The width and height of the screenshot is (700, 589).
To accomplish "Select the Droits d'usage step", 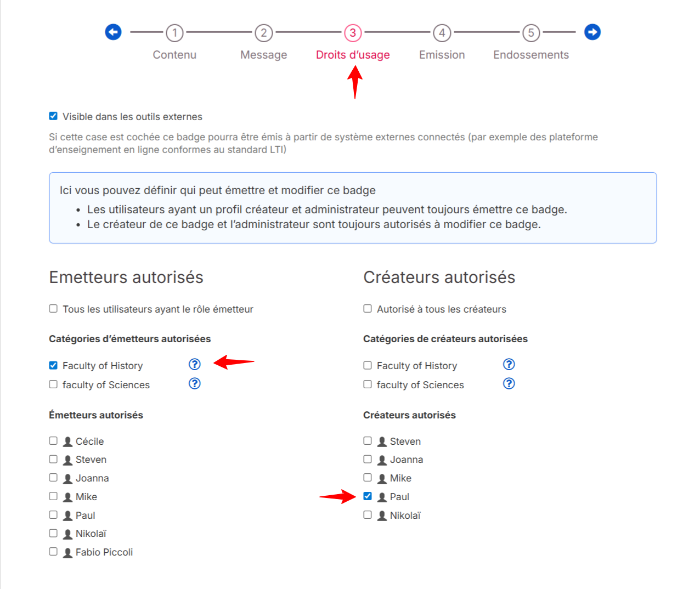I will point(353,33).
